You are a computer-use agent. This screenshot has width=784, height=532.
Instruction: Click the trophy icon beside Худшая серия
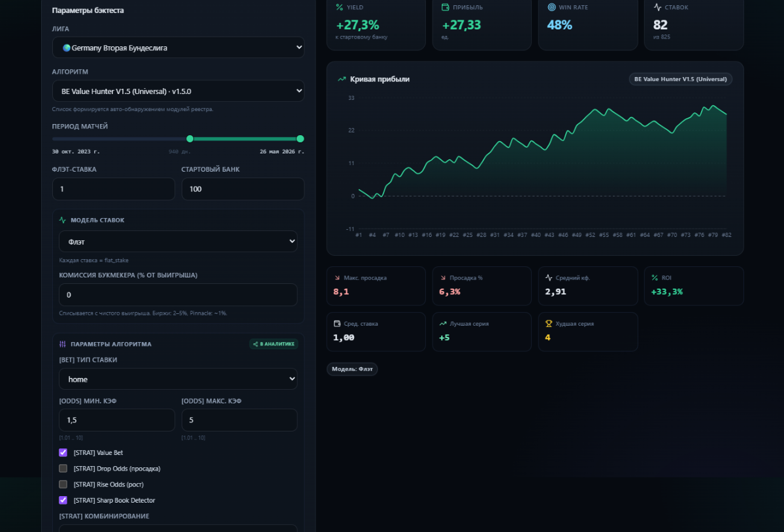tap(549, 323)
